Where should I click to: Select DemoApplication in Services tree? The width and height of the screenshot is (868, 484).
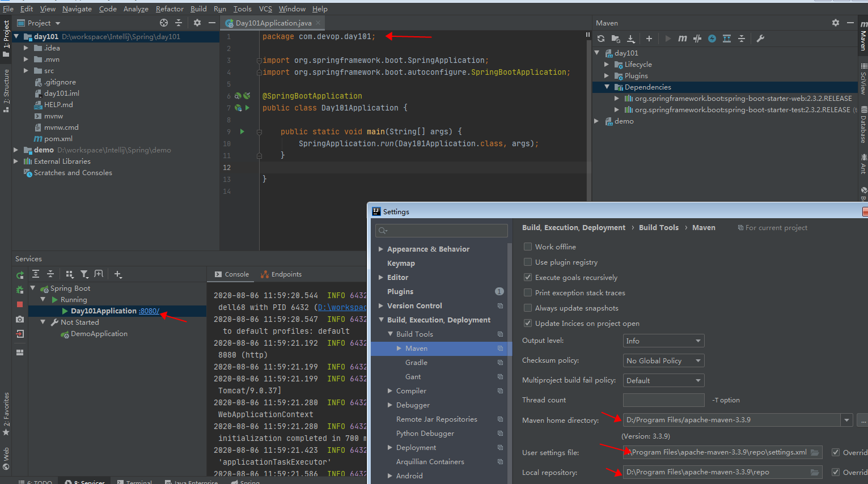point(99,334)
